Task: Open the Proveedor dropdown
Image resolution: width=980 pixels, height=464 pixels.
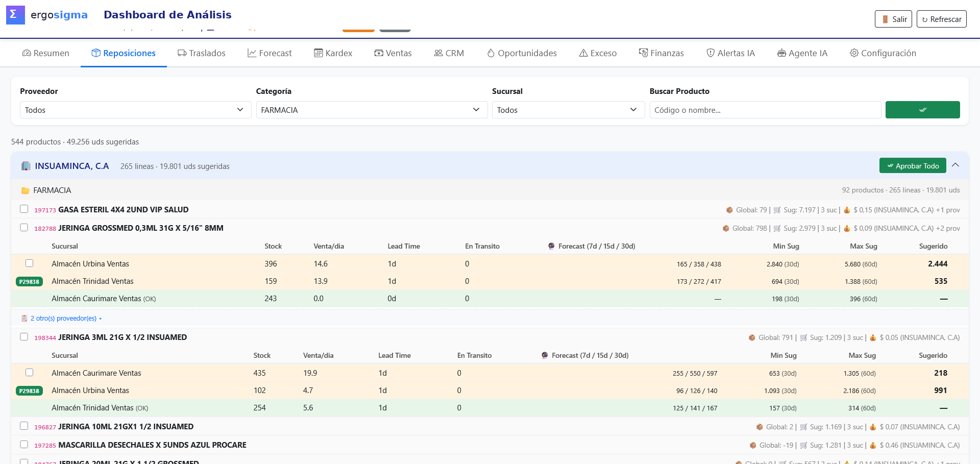Action: point(136,110)
